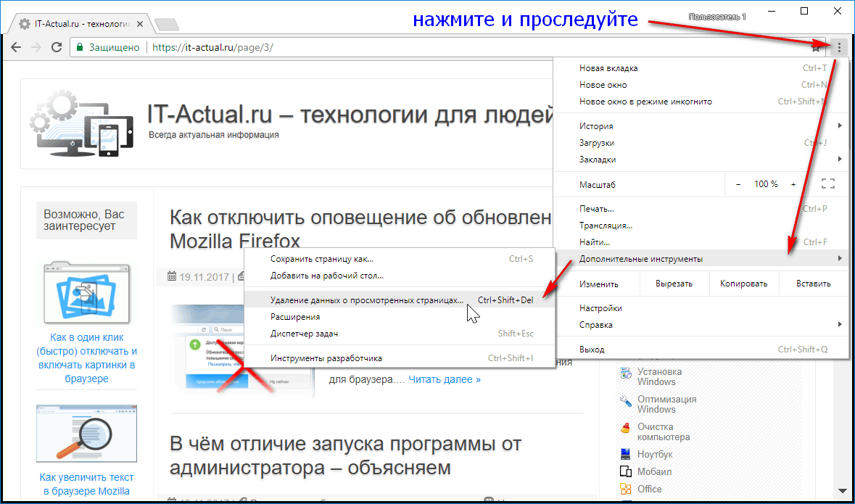855x504 pixels.
Task: Click the Office category icon
Action: click(x=625, y=489)
